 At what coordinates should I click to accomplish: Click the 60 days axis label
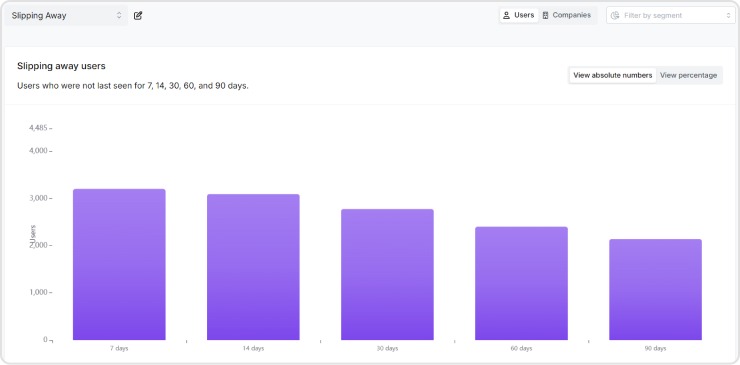521,348
